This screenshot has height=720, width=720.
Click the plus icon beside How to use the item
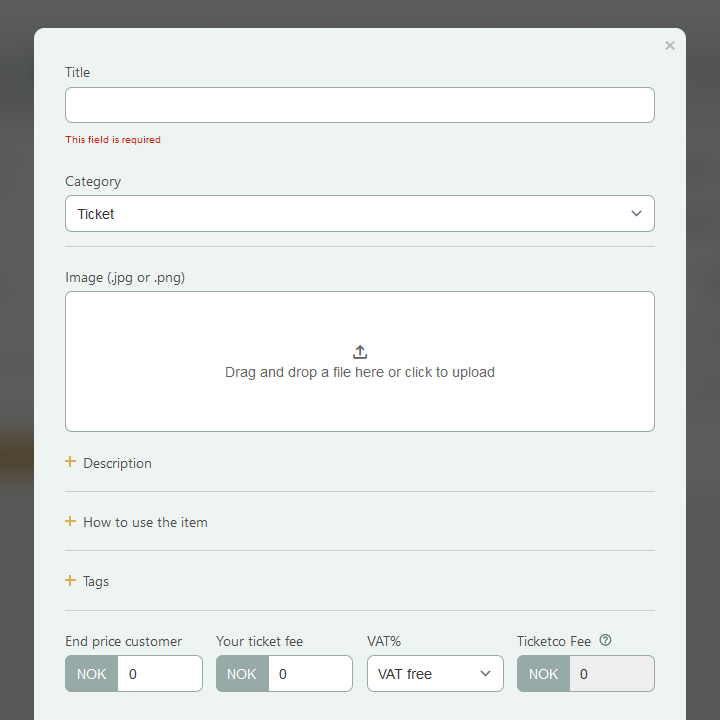70,521
